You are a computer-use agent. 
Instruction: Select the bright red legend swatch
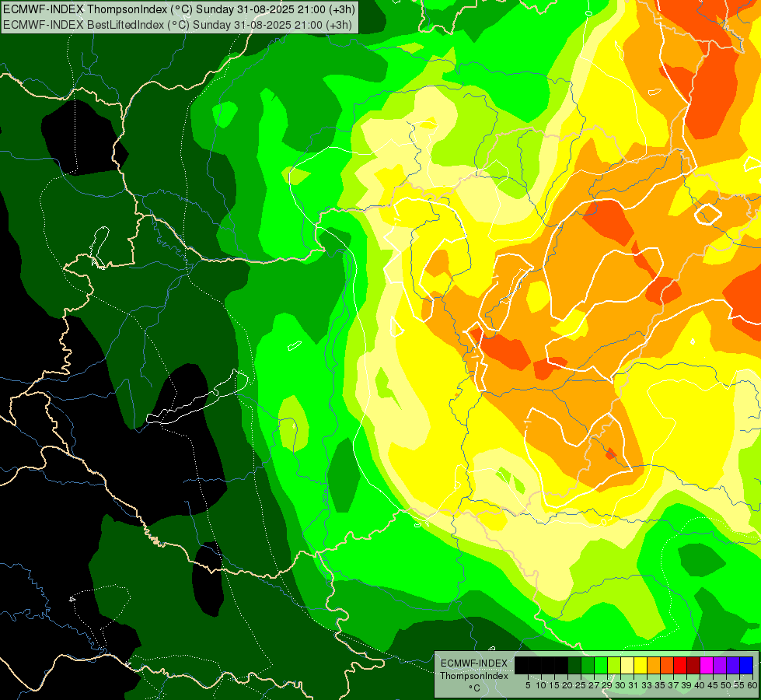click(x=680, y=665)
